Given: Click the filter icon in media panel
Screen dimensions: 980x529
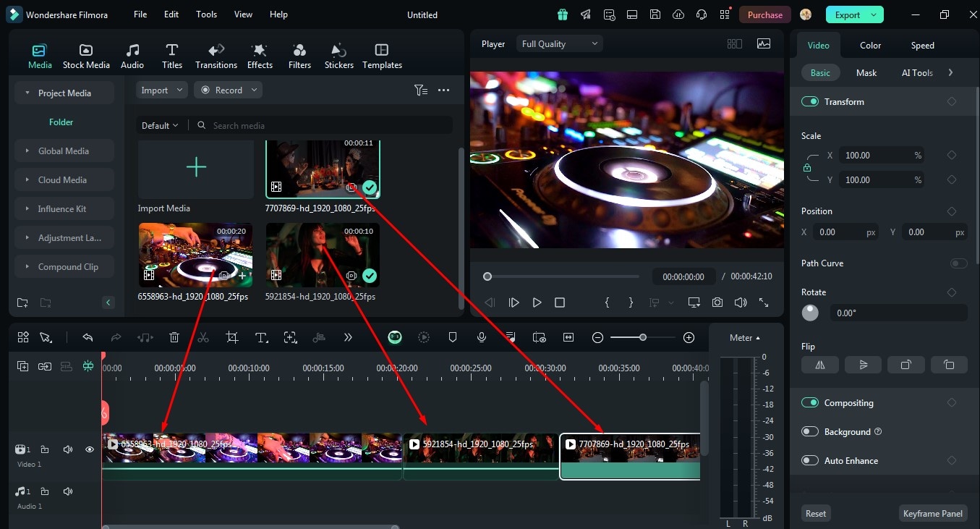Looking at the screenshot, I should point(420,90).
